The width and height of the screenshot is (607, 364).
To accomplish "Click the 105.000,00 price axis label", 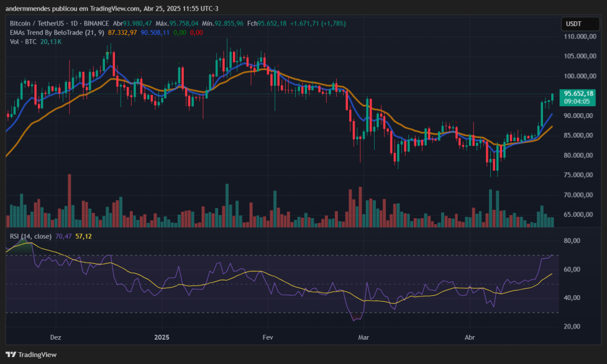I will [580, 56].
